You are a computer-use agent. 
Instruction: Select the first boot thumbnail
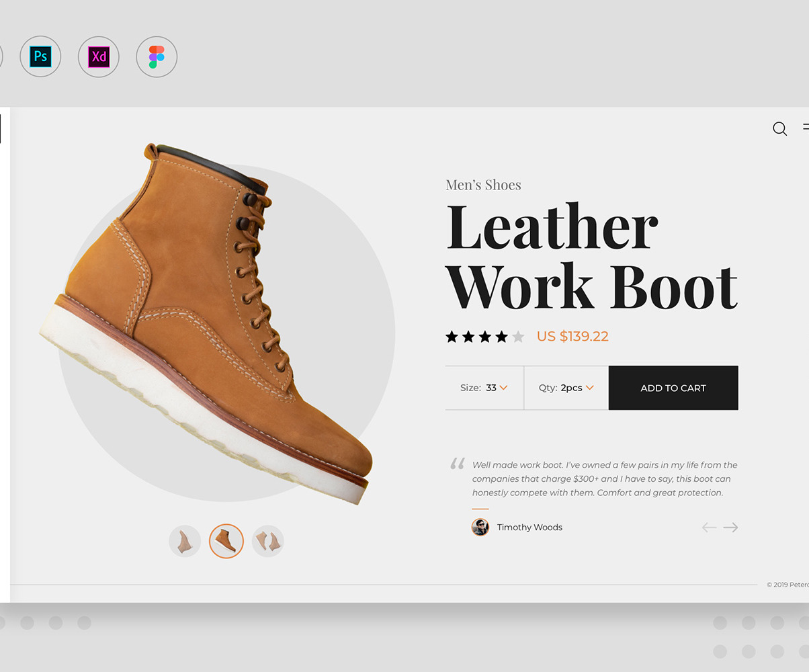pyautogui.click(x=185, y=541)
